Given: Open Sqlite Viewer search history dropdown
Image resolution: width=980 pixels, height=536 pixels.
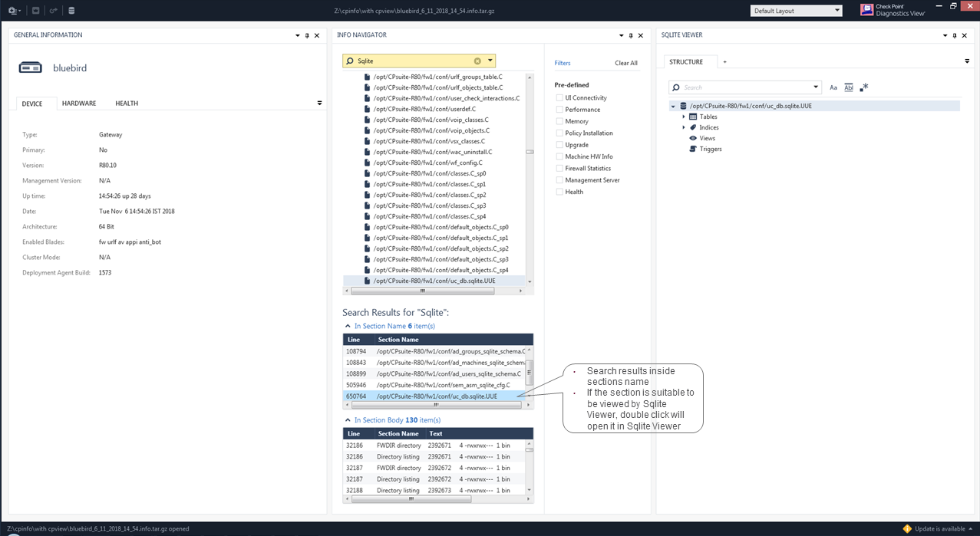Looking at the screenshot, I should [816, 87].
